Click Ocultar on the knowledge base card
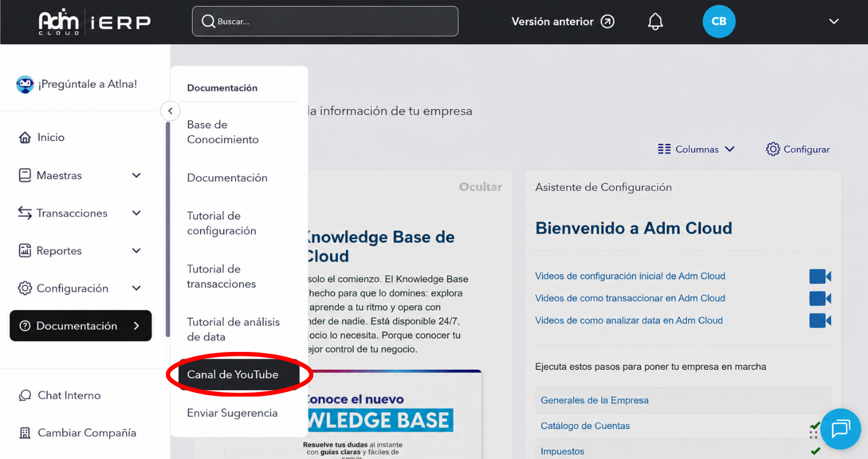This screenshot has height=459, width=868. (x=480, y=187)
